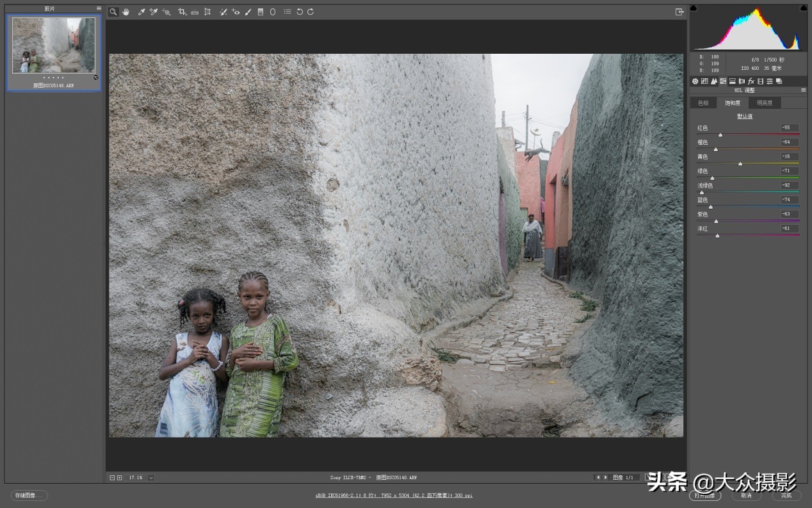
Task: Select the Spot Removal tool
Action: coord(223,12)
